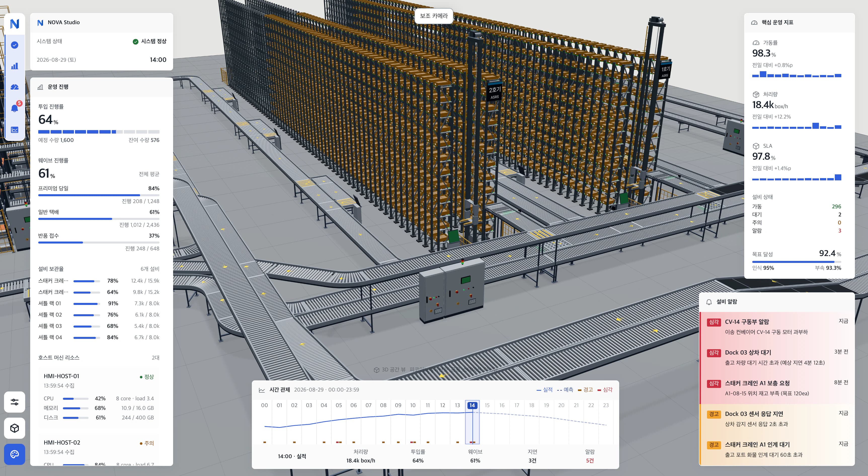
Task: Open the trend chart sidebar icon
Action: point(15,130)
